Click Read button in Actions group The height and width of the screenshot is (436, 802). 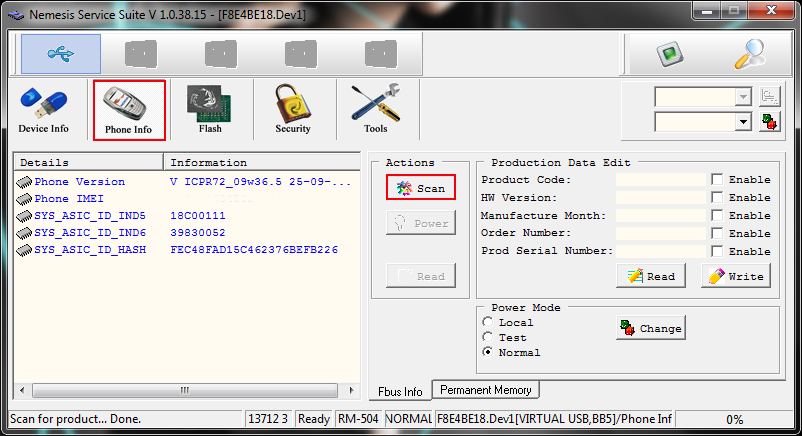pyautogui.click(x=421, y=276)
